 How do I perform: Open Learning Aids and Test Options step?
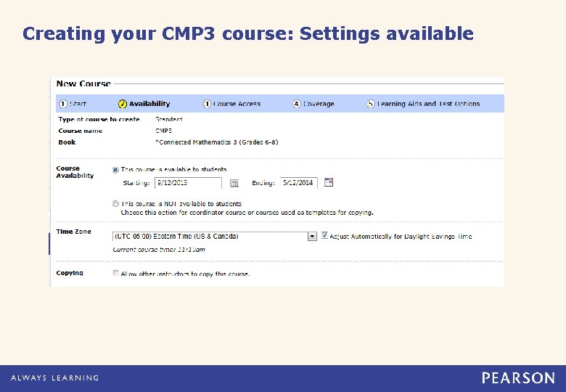[423, 104]
